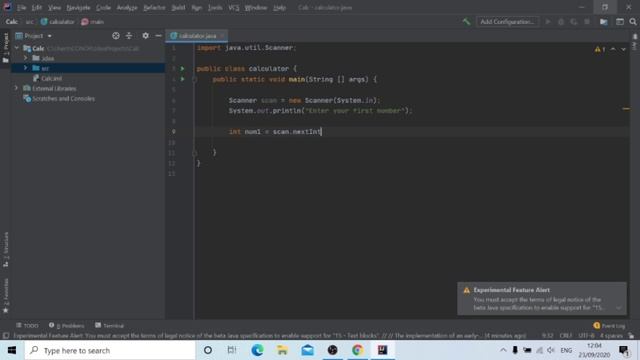Open Search Everywhere magnifier icon

coord(633,22)
